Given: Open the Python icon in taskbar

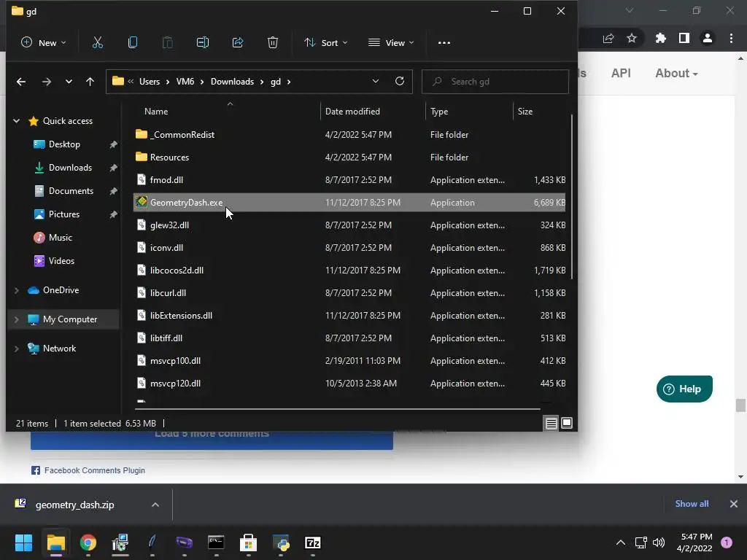Looking at the screenshot, I should tap(281, 542).
